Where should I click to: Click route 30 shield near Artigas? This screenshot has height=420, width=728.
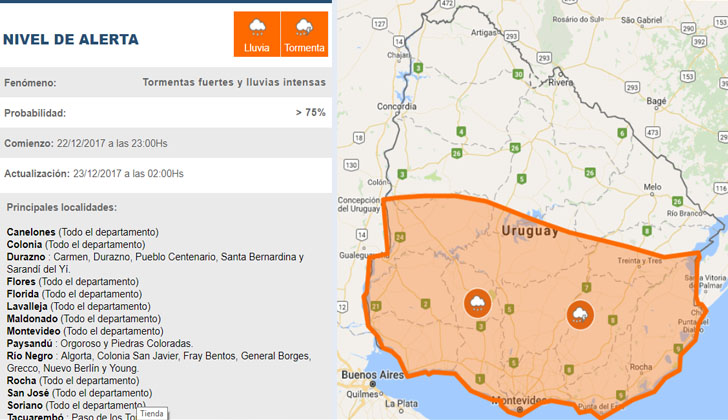pyautogui.click(x=518, y=74)
